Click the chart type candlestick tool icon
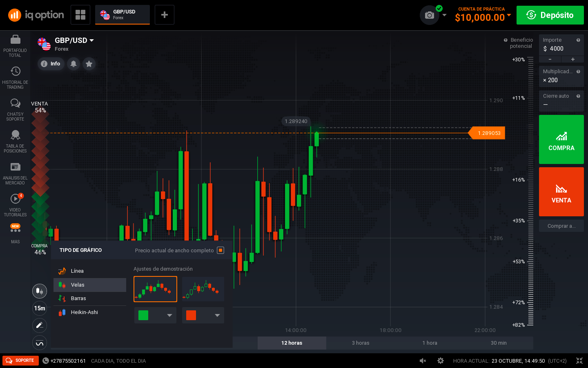 [x=40, y=291]
